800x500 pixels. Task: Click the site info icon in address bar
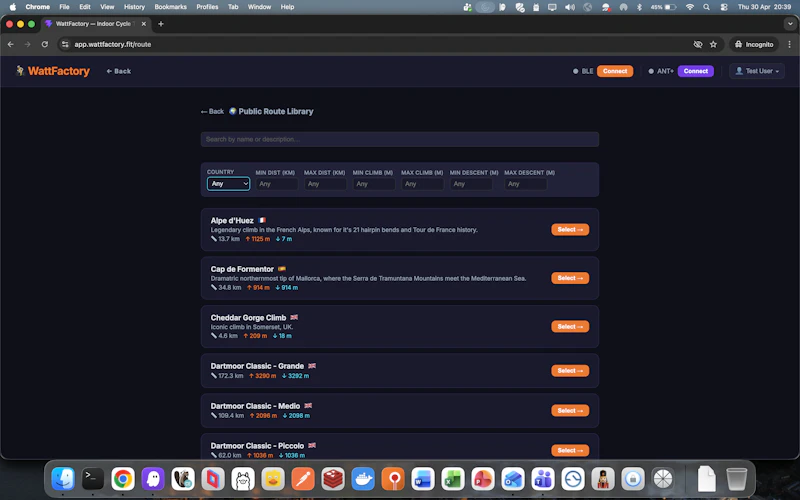pyautogui.click(x=65, y=44)
